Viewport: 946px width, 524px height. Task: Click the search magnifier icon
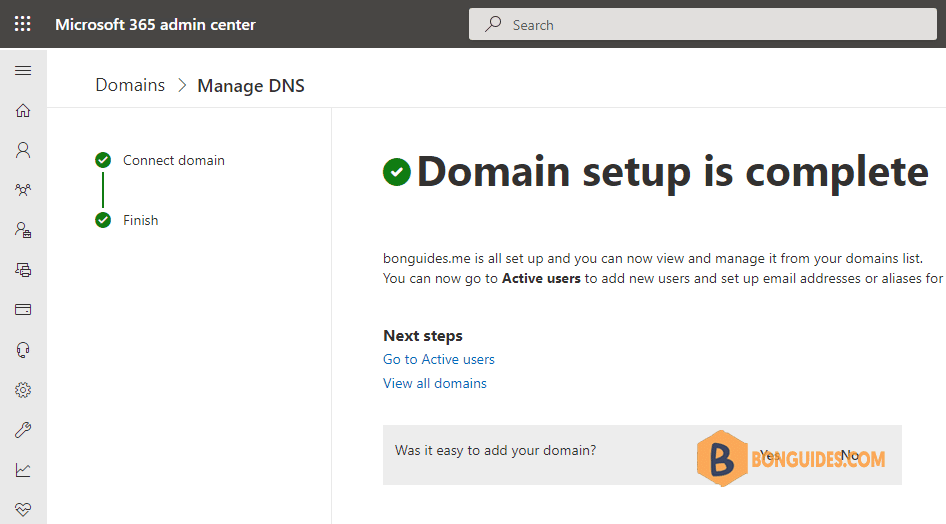493,24
